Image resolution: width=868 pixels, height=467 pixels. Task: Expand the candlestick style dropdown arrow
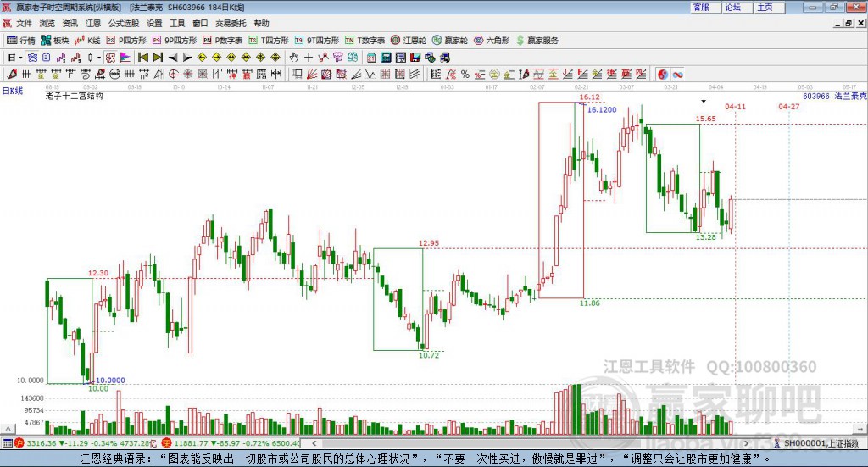(98, 58)
